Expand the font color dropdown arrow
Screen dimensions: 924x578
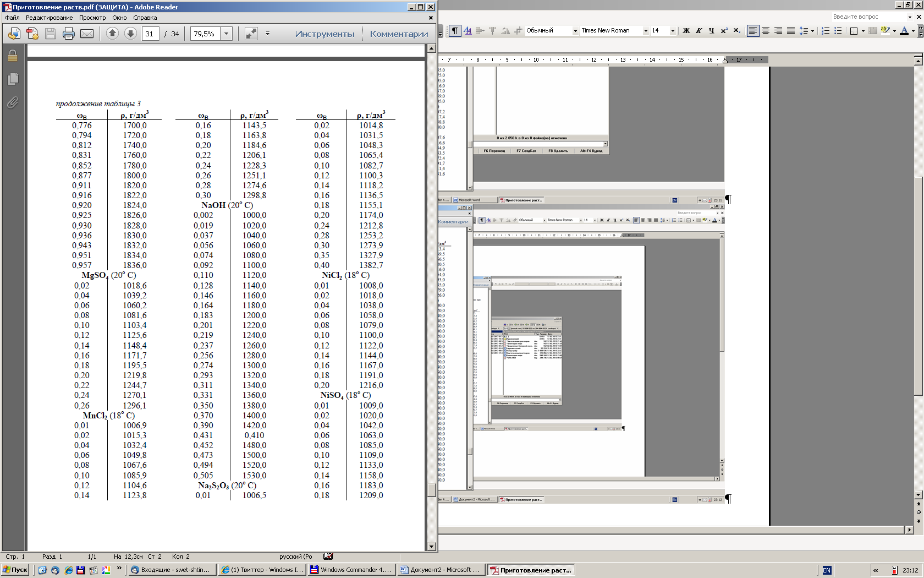(x=913, y=31)
